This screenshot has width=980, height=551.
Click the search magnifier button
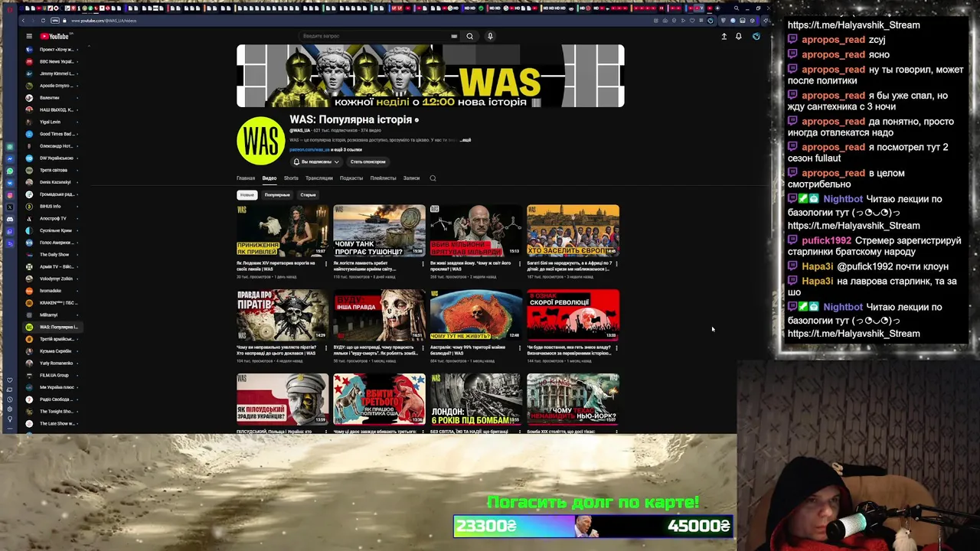[470, 36]
